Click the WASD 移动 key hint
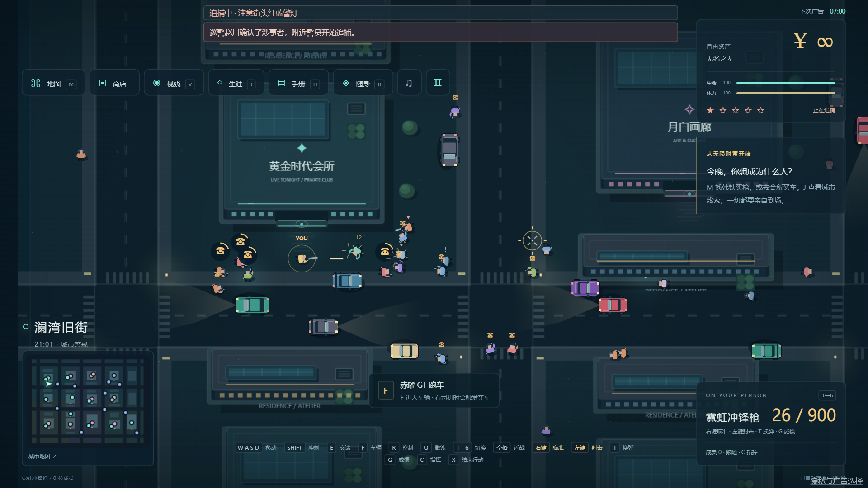The height and width of the screenshot is (488, 868). pyautogui.click(x=256, y=447)
